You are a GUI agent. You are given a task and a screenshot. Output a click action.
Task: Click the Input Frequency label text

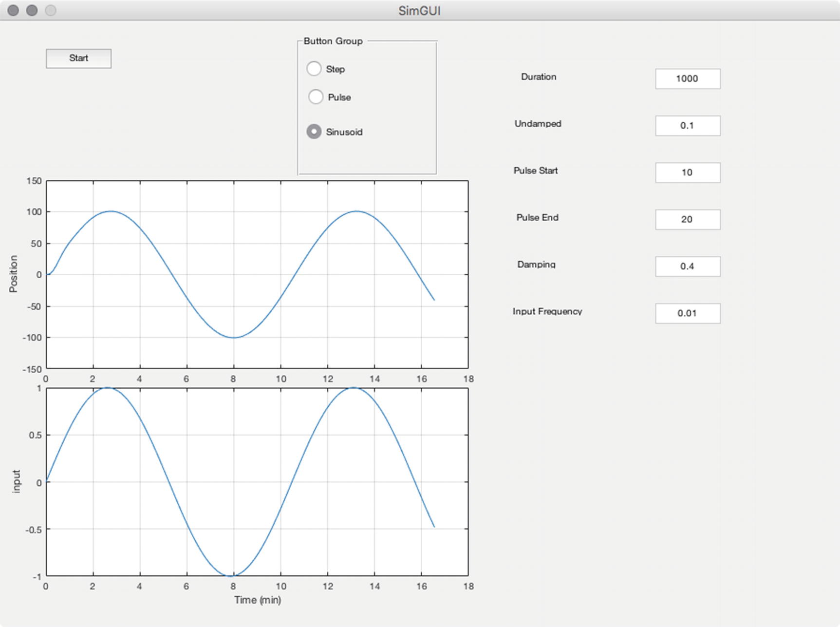click(x=547, y=311)
